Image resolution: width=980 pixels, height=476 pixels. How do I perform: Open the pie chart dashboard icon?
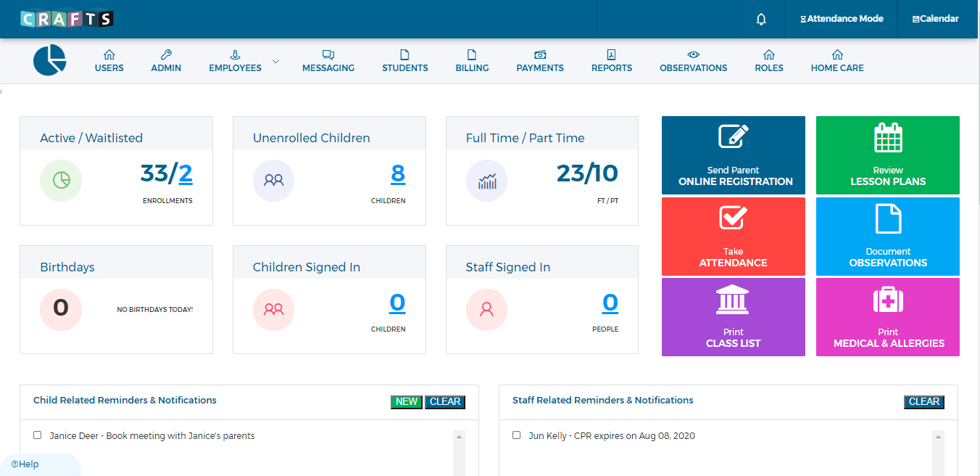pos(49,59)
